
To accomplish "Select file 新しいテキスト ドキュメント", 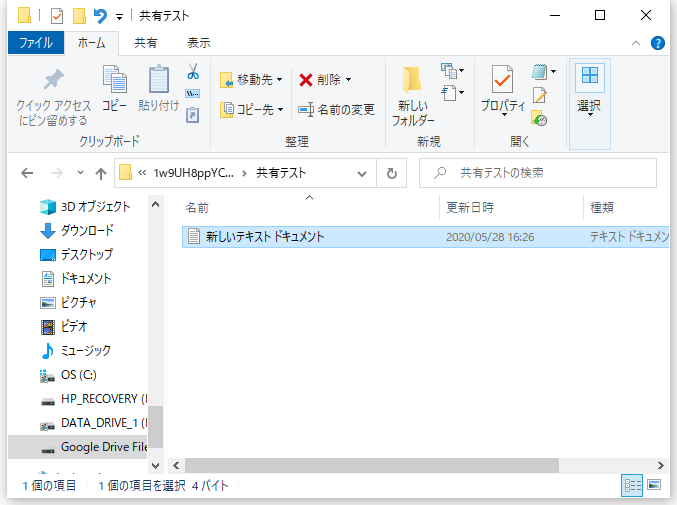I will [x=425, y=237].
